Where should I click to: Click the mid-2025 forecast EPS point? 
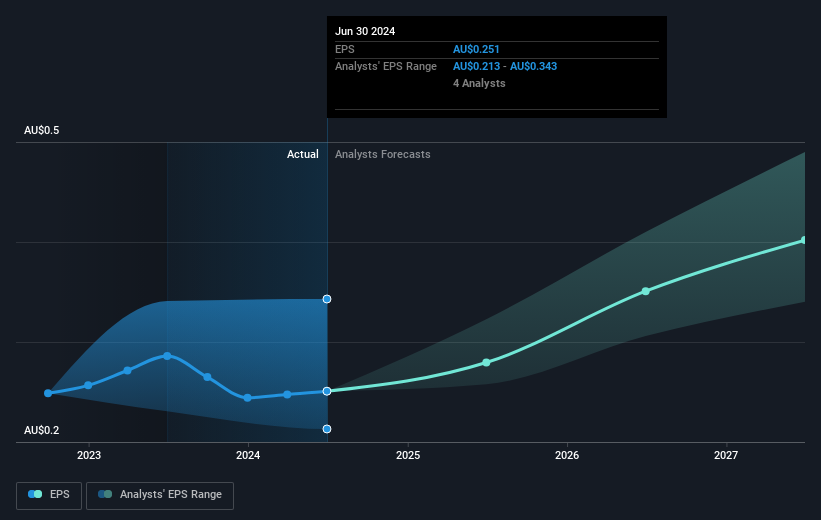[486, 362]
